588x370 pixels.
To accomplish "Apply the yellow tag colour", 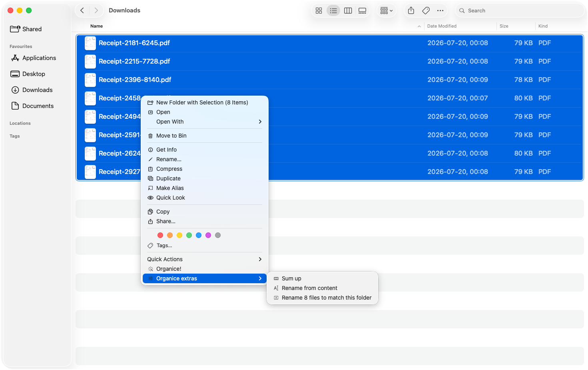I will (x=179, y=235).
